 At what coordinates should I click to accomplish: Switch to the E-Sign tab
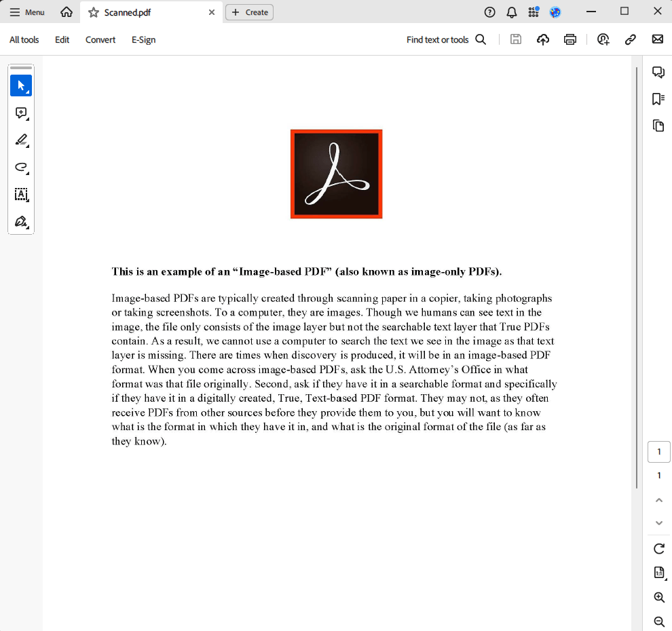point(143,39)
